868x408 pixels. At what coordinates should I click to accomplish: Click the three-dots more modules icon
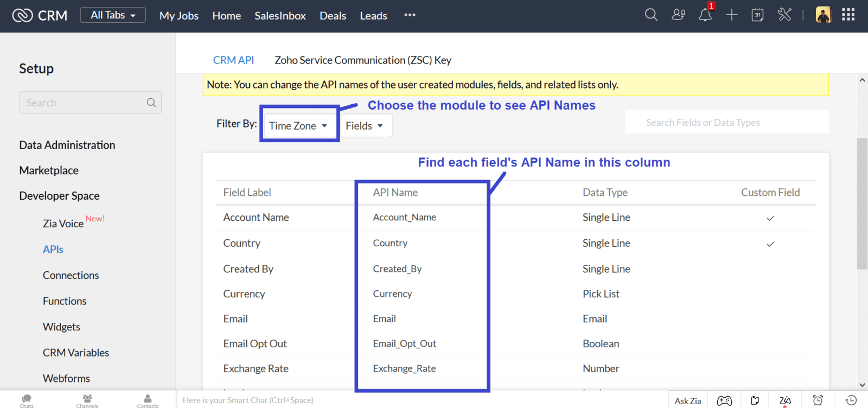coord(410,15)
